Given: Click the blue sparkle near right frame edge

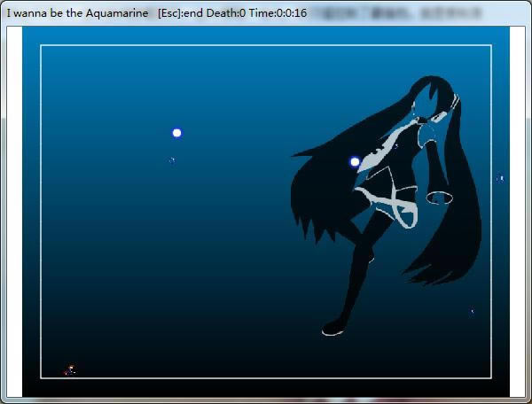Looking at the screenshot, I should coord(500,179).
